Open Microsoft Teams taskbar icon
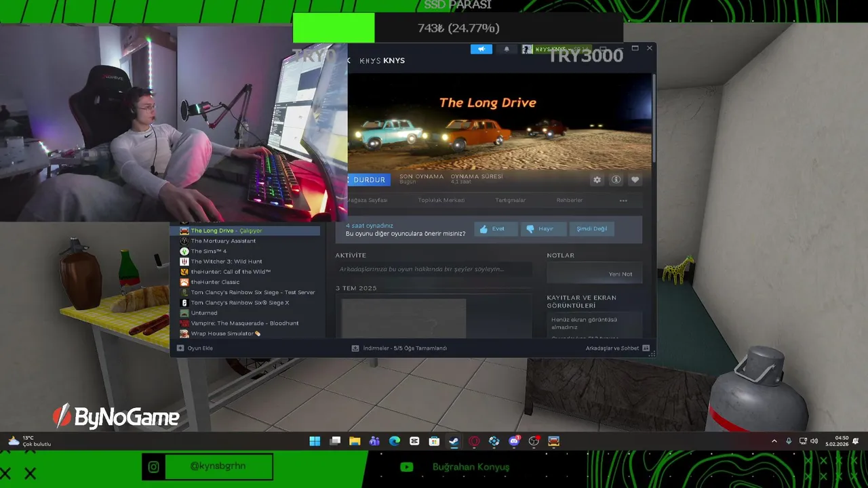The height and width of the screenshot is (488, 868). 374,441
